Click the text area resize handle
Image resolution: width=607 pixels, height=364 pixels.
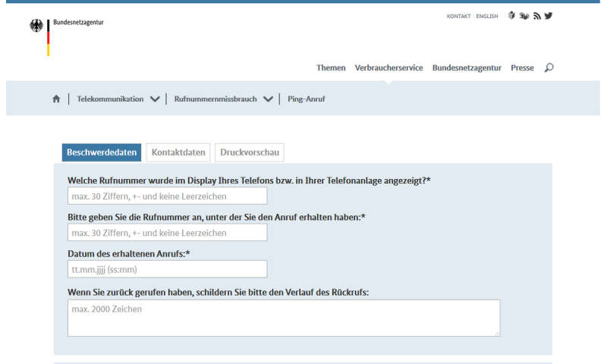(497, 333)
